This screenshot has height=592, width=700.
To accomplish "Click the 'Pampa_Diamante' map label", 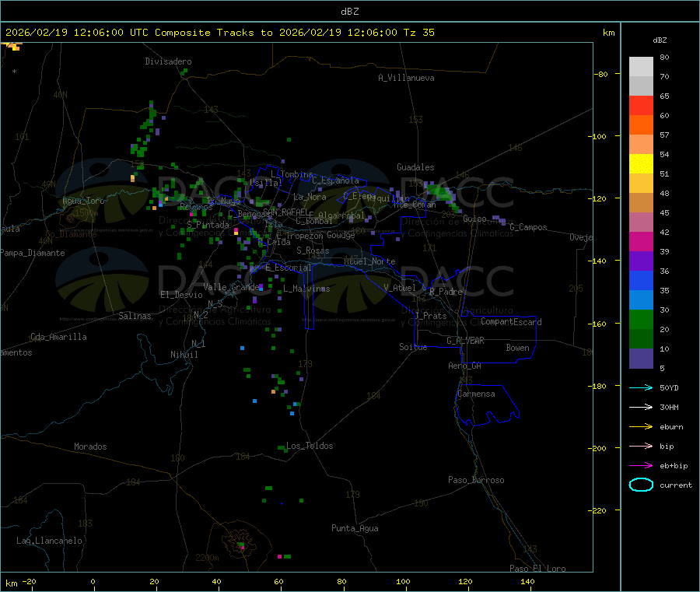I will click(33, 253).
